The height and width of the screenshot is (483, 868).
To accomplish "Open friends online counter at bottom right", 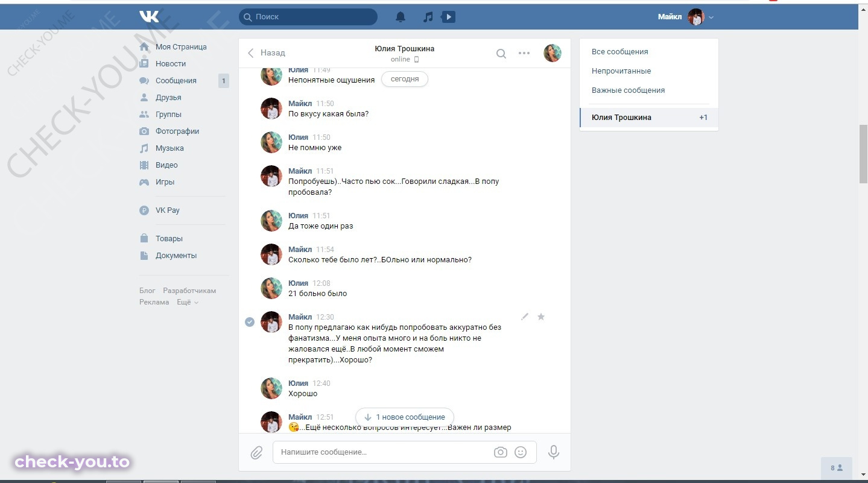I will (837, 467).
